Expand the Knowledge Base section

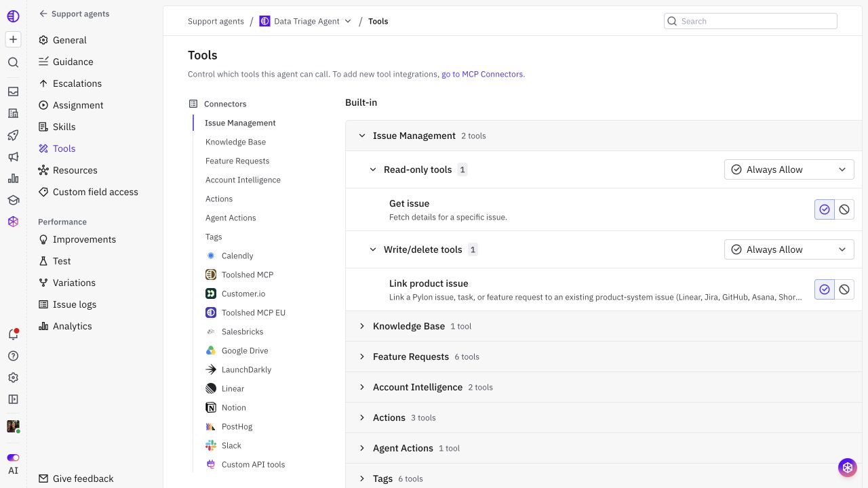(362, 326)
